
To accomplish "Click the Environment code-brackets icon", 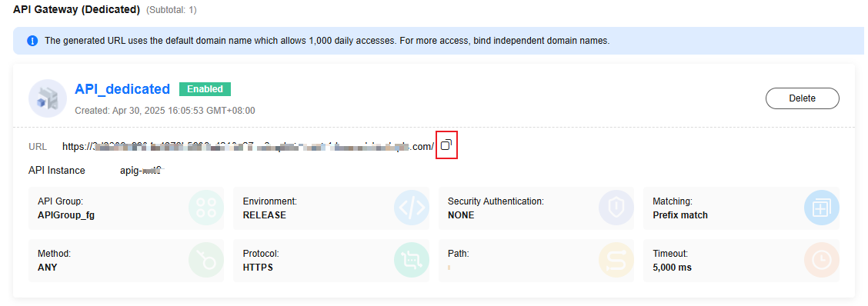I will [x=412, y=208].
